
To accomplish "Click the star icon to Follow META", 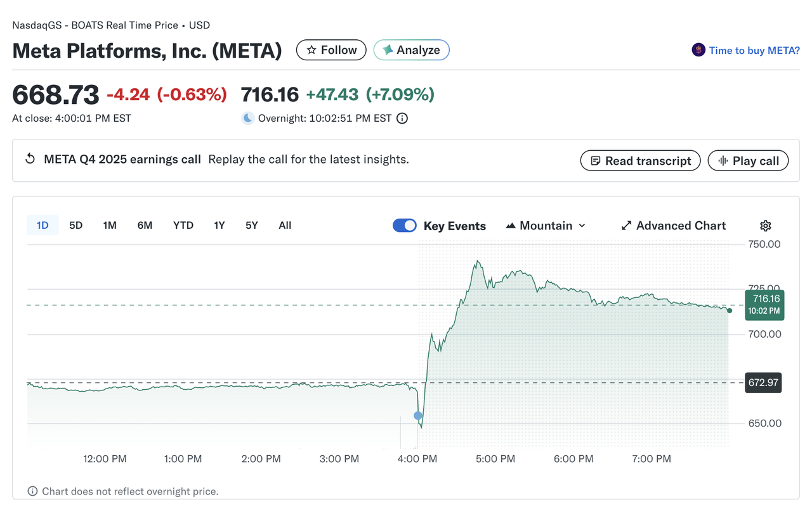I will click(x=312, y=49).
